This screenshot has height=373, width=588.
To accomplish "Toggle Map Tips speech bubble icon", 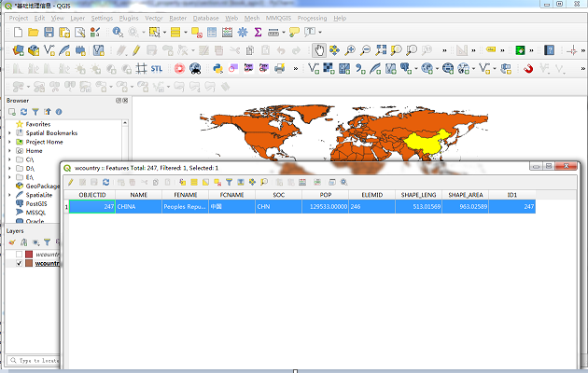I will point(294,33).
